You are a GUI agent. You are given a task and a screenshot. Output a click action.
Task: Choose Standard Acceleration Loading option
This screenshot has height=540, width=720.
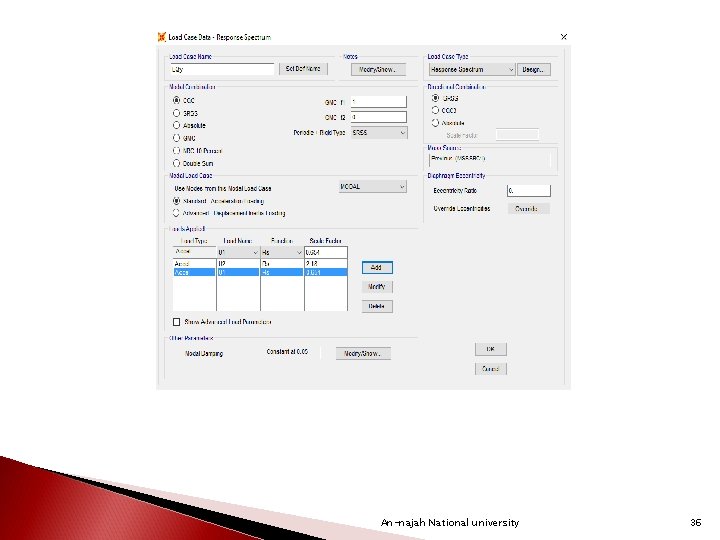tap(176, 201)
